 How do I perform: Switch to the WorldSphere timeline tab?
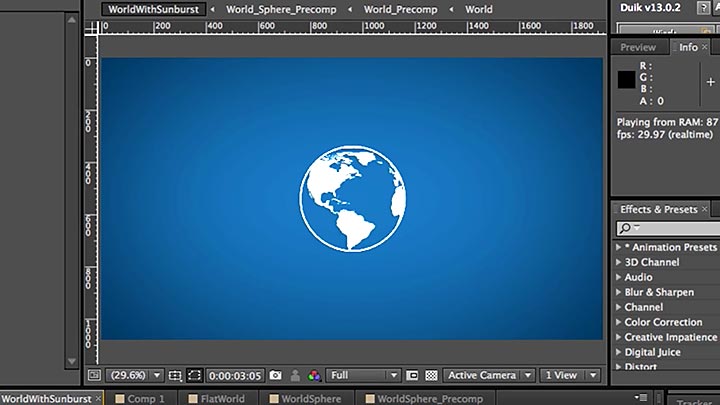[x=305, y=399]
